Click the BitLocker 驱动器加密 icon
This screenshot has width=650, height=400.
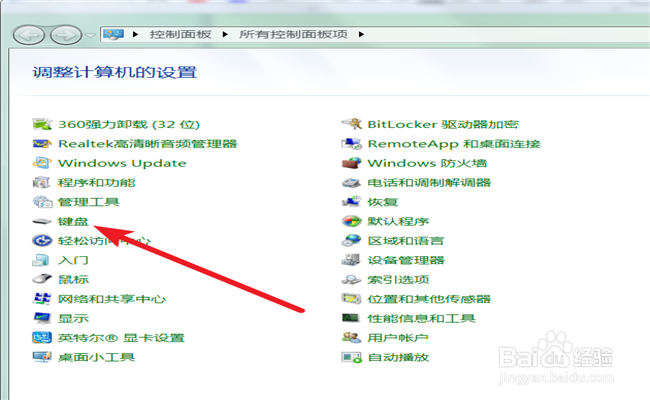(352, 124)
